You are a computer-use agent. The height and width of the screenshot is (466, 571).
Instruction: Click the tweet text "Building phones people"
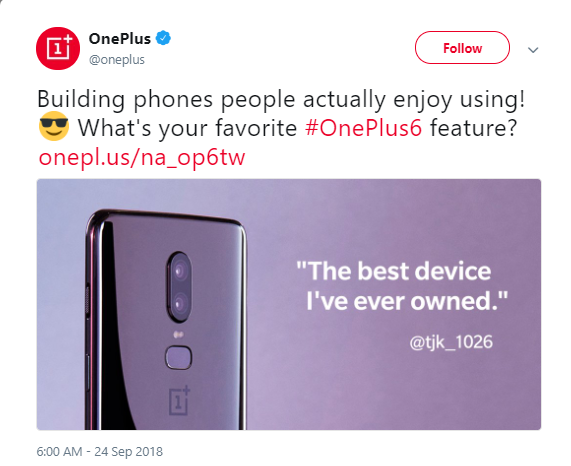point(166,99)
